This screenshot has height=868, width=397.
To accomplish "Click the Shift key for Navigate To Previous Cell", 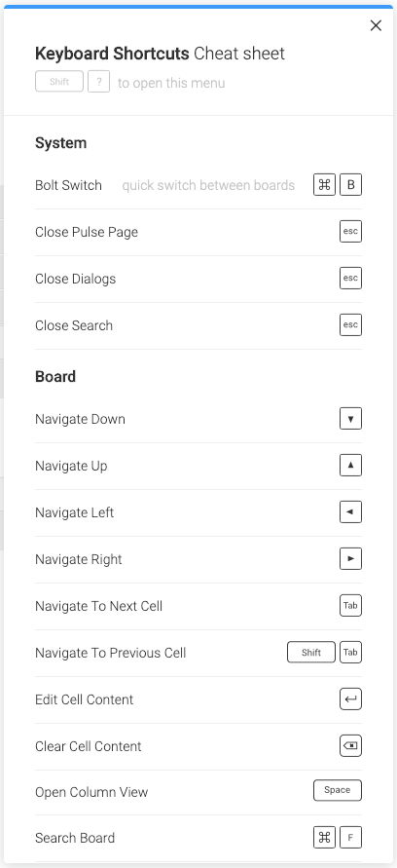I will tap(311, 652).
